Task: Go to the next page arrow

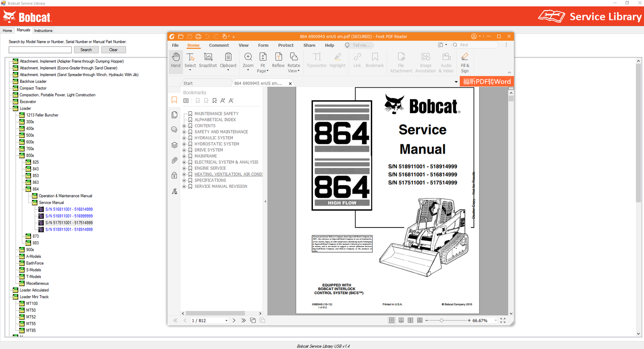Action: pyautogui.click(x=234, y=321)
